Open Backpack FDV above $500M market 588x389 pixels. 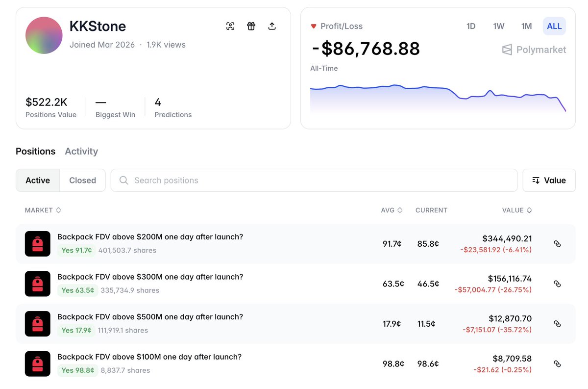pyautogui.click(x=150, y=317)
